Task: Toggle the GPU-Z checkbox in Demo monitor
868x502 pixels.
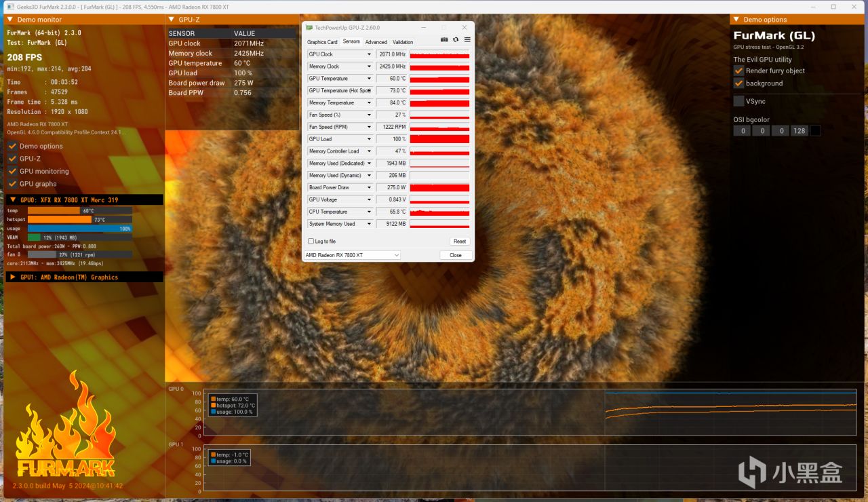Action: click(x=12, y=159)
